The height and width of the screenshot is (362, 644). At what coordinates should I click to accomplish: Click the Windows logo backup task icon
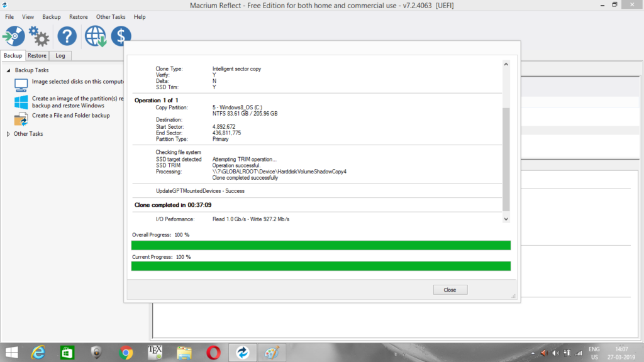(x=21, y=102)
